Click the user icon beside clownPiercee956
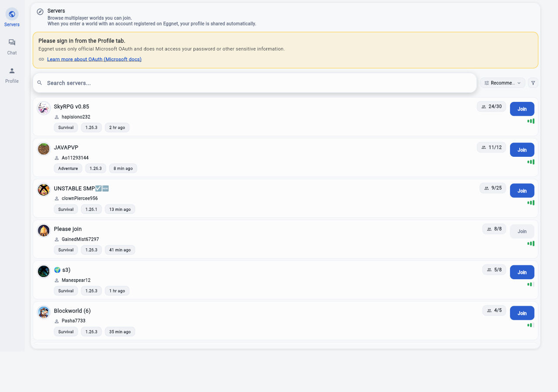Image resolution: width=558 pixels, height=392 pixels. 57,199
